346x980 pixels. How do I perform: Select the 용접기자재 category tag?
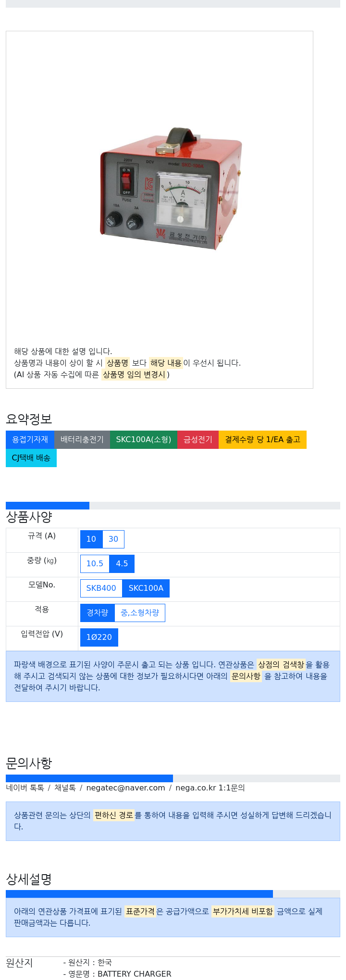30,440
